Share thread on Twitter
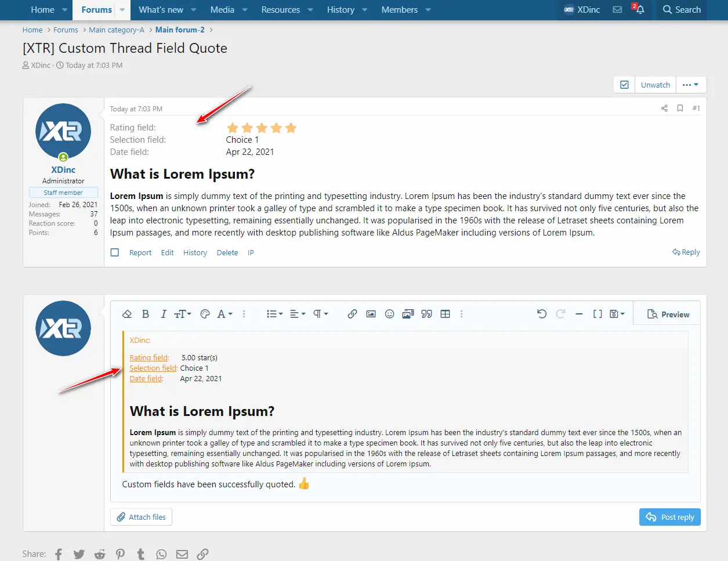This screenshot has height=561, width=728. click(79, 554)
